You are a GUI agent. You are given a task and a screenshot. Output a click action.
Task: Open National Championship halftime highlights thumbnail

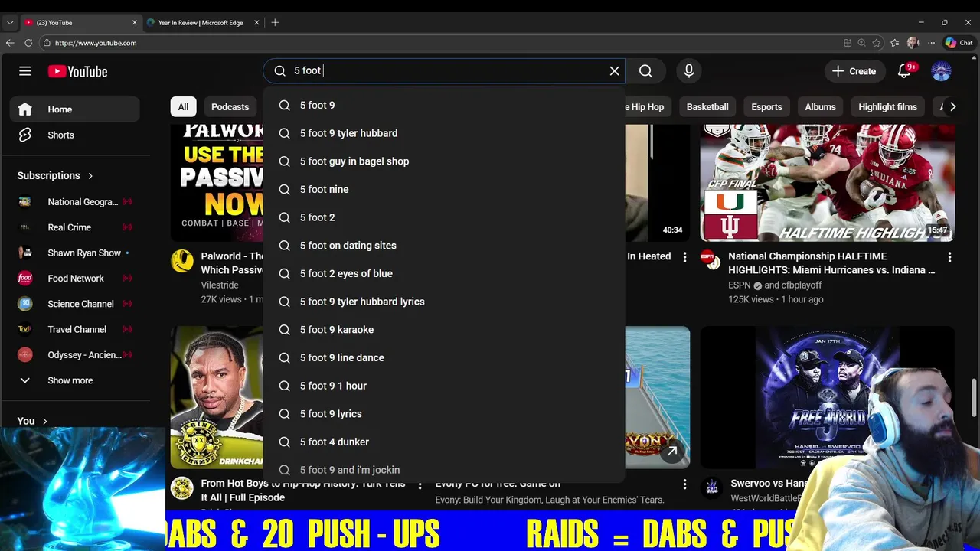pyautogui.click(x=827, y=182)
